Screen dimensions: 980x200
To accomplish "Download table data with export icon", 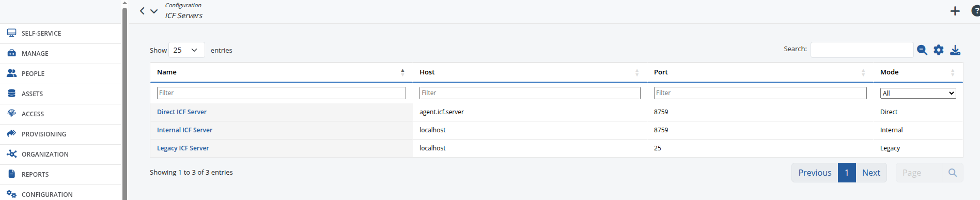I will click(955, 50).
